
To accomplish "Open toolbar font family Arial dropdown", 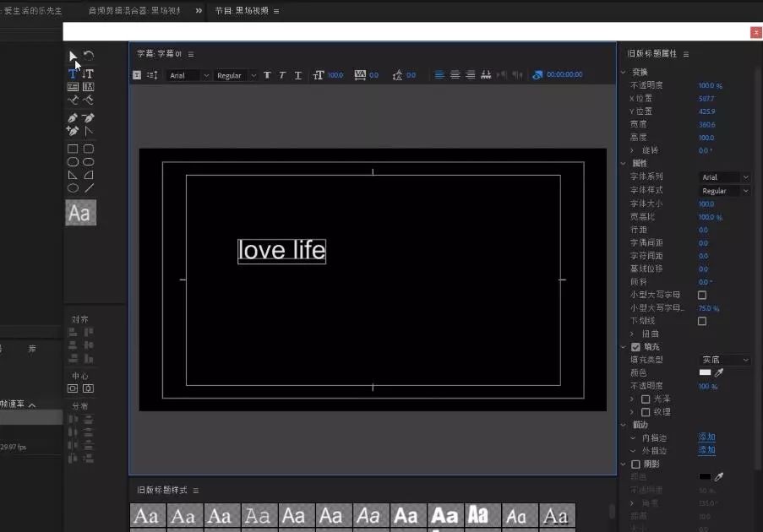I will click(x=188, y=75).
